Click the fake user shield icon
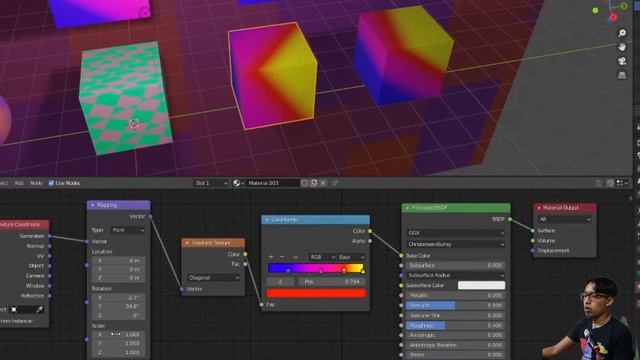Viewport: 640px width, 360px height. (304, 183)
